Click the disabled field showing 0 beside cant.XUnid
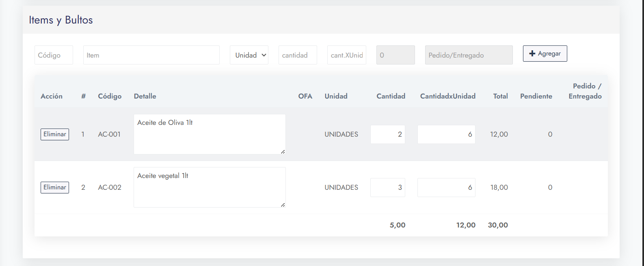 coord(395,55)
